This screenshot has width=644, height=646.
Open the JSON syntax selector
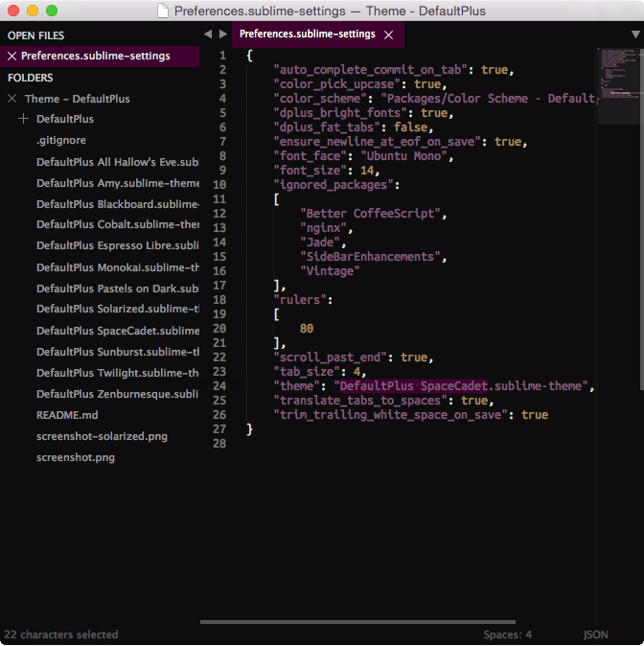(x=595, y=634)
